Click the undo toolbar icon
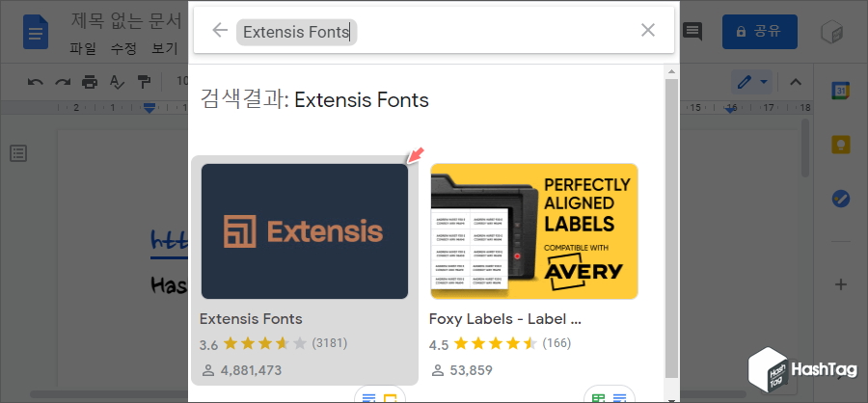This screenshot has width=868, height=403. click(x=36, y=83)
